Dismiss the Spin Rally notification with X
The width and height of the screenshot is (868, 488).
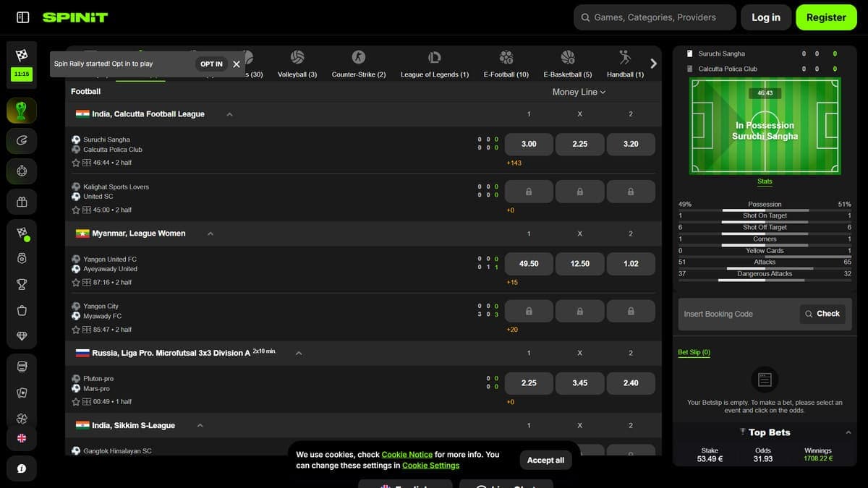[237, 64]
